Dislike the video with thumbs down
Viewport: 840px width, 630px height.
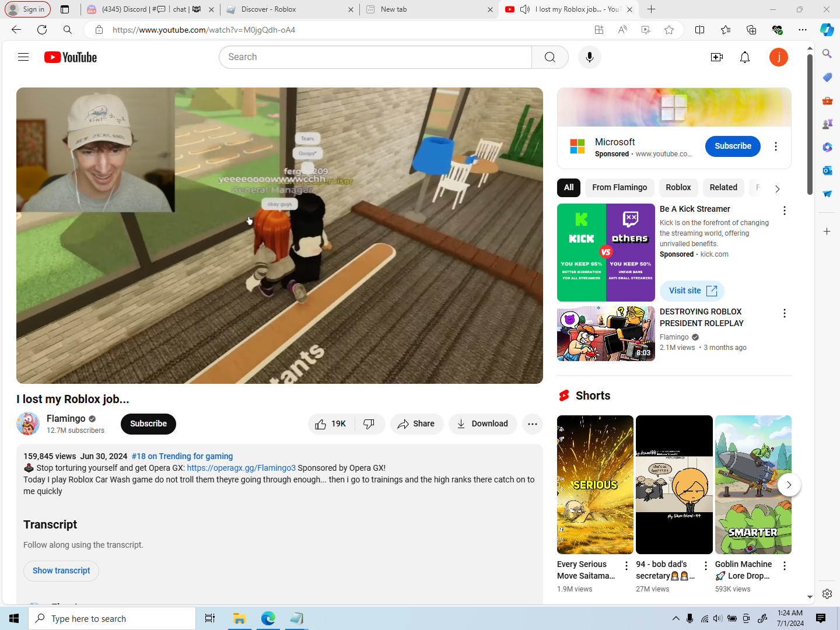click(369, 424)
